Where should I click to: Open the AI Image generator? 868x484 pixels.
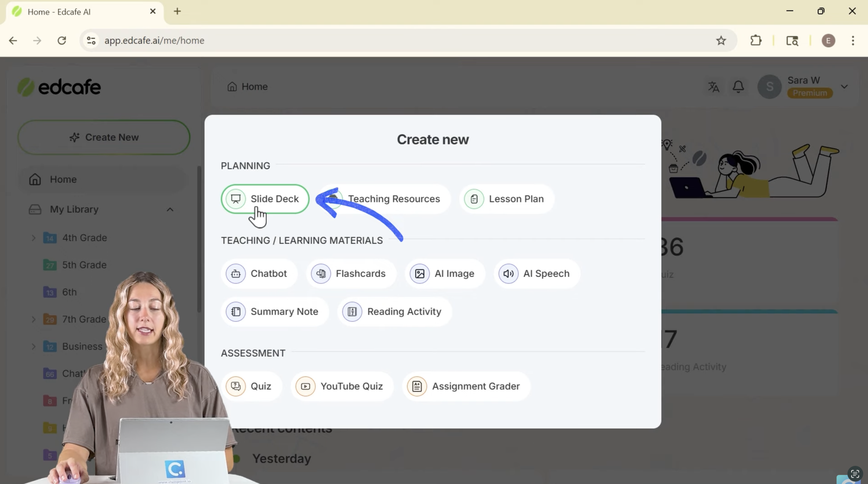pyautogui.click(x=444, y=274)
